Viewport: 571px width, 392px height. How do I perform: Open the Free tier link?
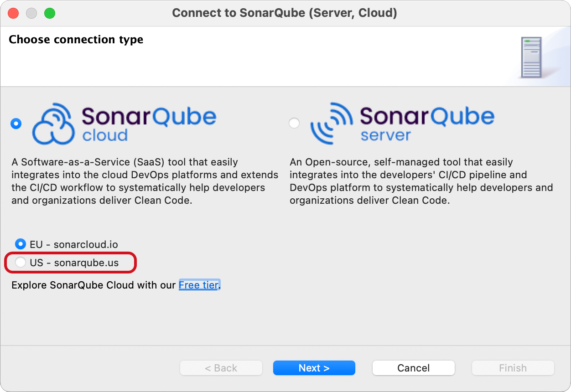pos(199,285)
